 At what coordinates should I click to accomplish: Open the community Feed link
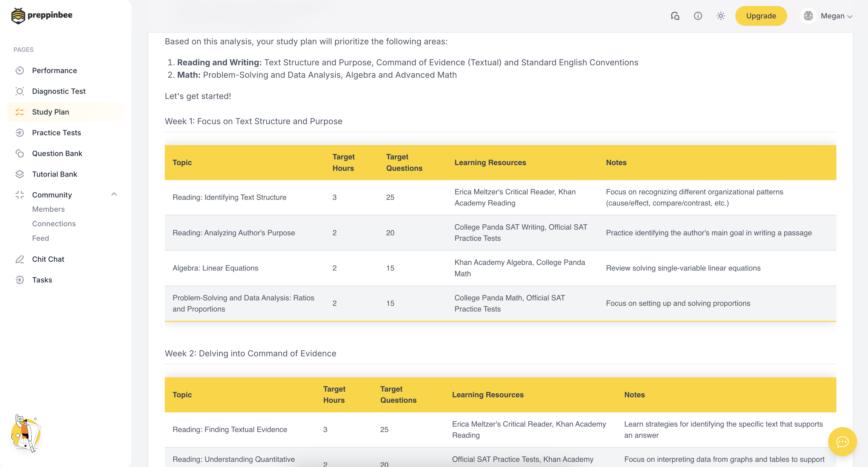40,238
